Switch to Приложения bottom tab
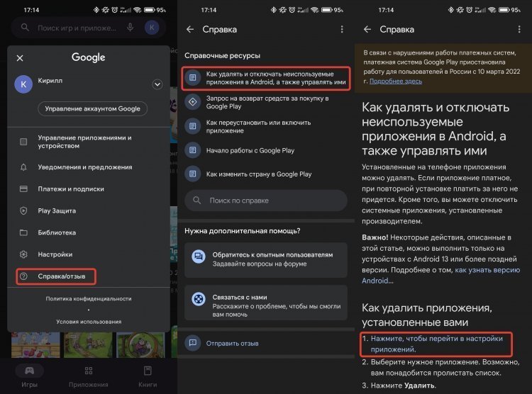The height and width of the screenshot is (394, 532). click(x=89, y=376)
